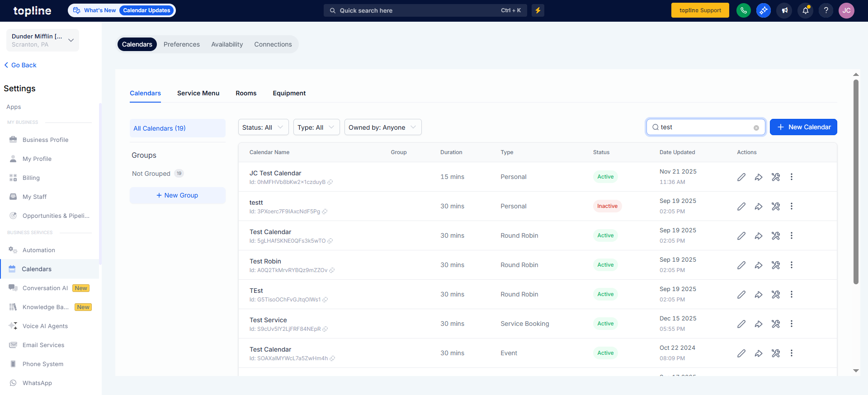Open the notifications bell
This screenshot has width=868, height=395.
tap(806, 10)
